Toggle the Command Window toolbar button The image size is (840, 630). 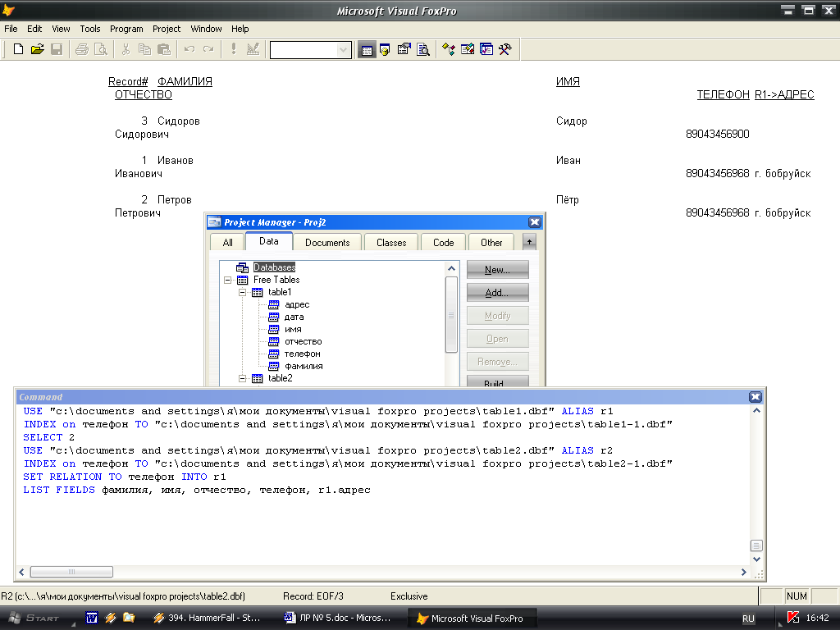367,49
